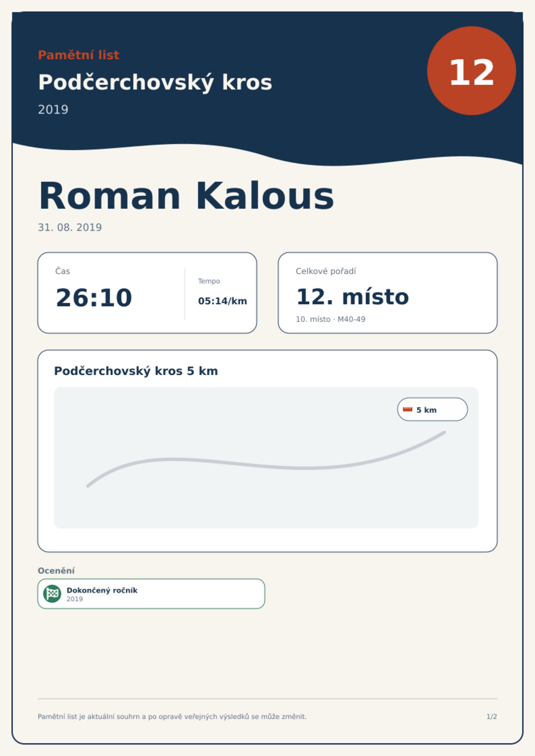Click the checkered flag finisher icon
Image resolution: width=535 pixels, height=756 pixels.
[x=52, y=593]
